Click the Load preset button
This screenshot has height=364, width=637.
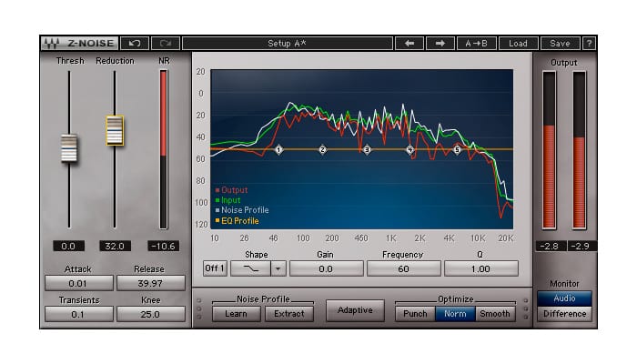(x=518, y=43)
